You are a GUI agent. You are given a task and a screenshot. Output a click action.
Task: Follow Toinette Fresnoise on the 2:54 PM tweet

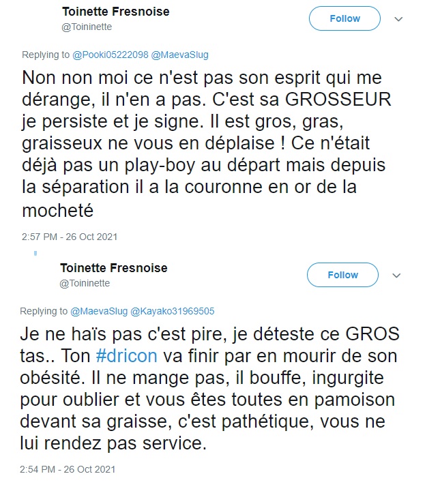(x=342, y=275)
